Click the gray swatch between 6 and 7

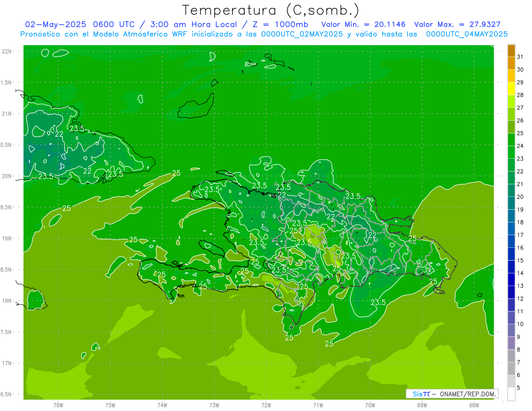coord(511,368)
